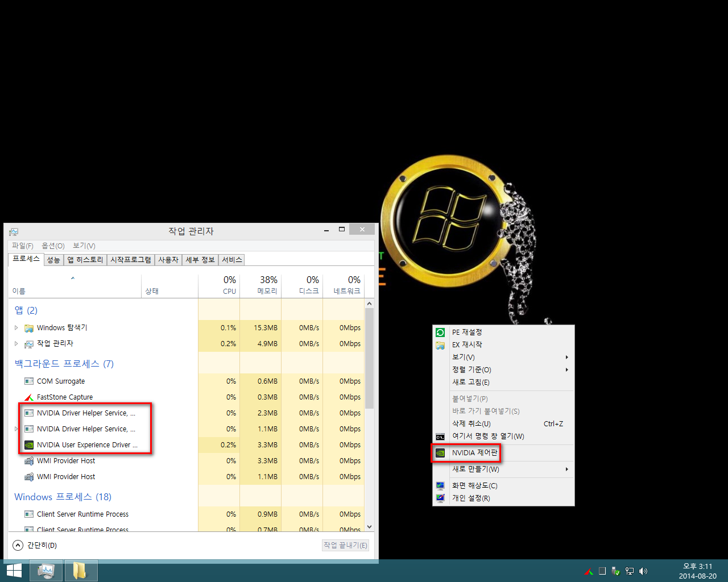
Task: Switch to the 시작프로그램 tab
Action: click(x=131, y=260)
